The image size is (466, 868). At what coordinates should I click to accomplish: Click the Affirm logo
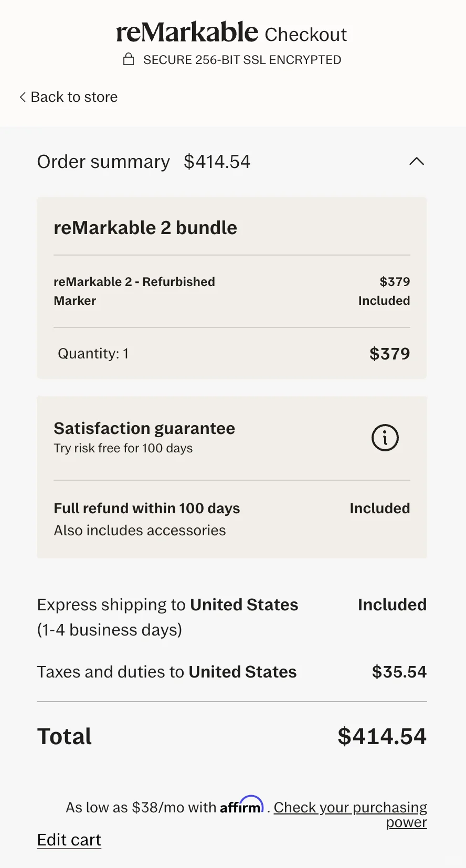click(x=241, y=805)
